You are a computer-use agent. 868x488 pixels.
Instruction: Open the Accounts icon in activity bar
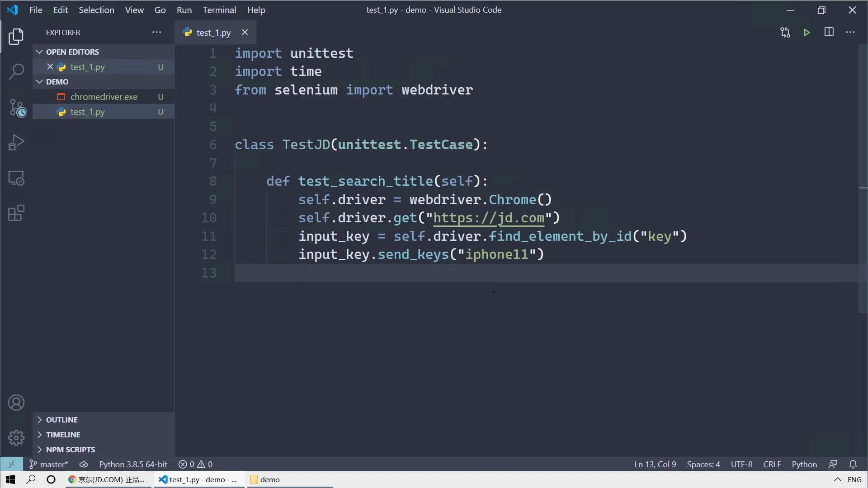click(x=16, y=402)
